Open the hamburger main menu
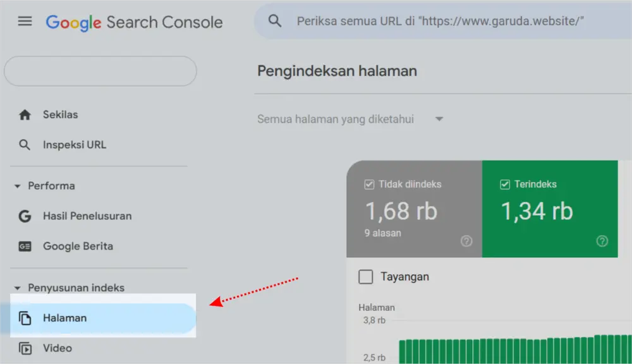Screen dimensions: 632x364 [25, 21]
